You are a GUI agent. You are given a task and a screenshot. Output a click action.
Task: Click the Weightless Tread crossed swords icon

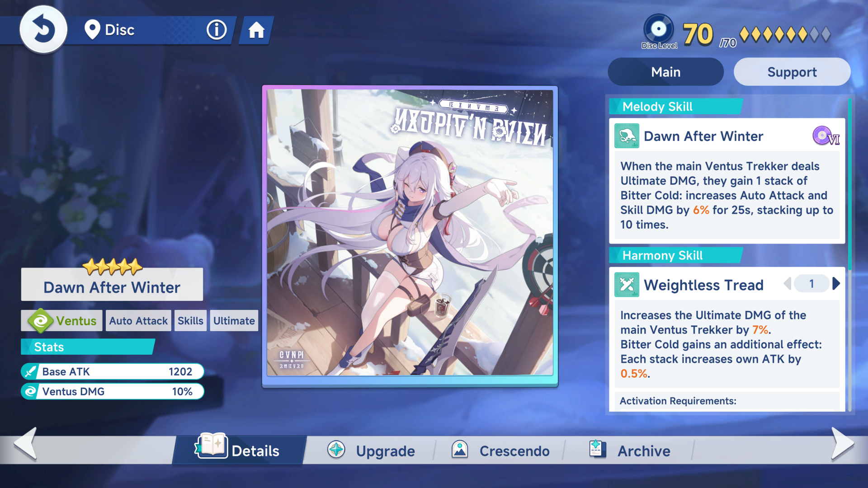627,285
